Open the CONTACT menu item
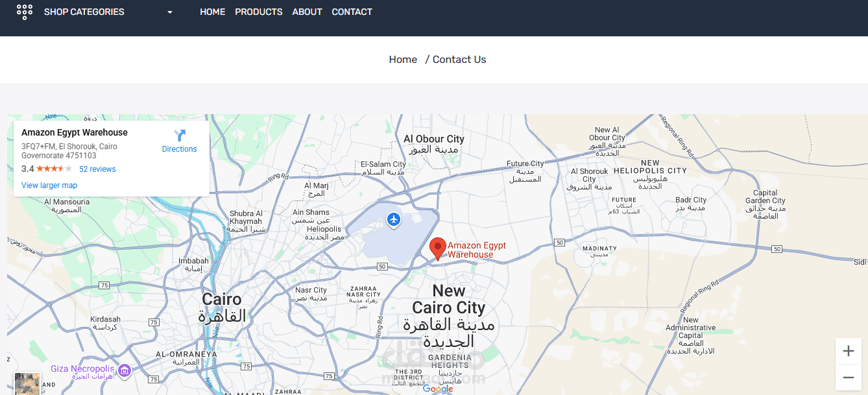868x395 pixels. tap(352, 12)
